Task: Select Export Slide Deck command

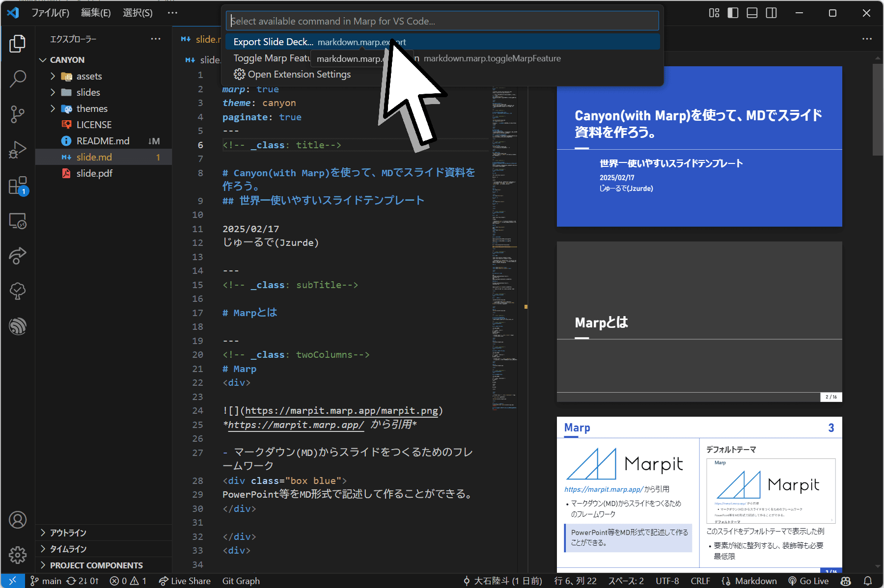Action: click(273, 42)
